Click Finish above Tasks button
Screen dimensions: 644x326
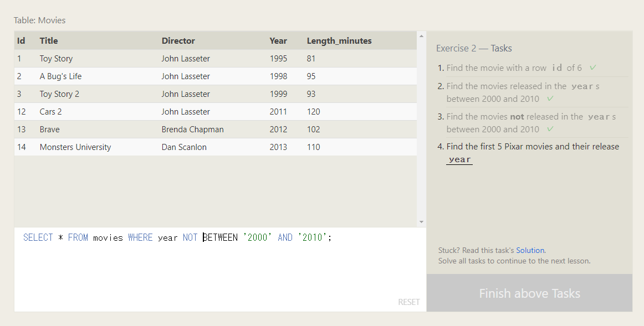click(529, 293)
